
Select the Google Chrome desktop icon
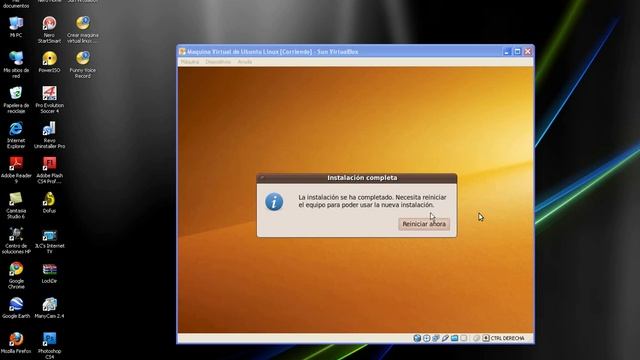[x=16, y=275]
